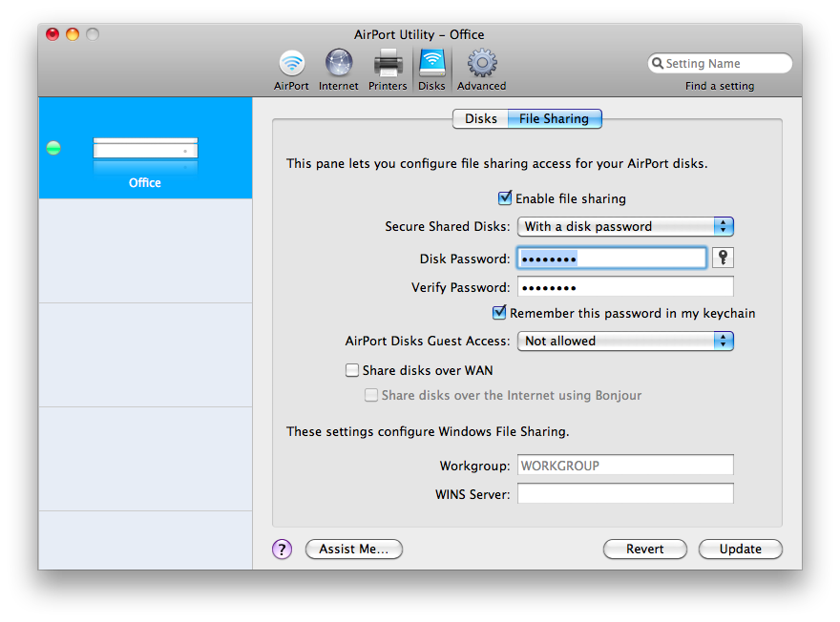
Task: Click the Windows File Sharing description text
Action: (428, 431)
